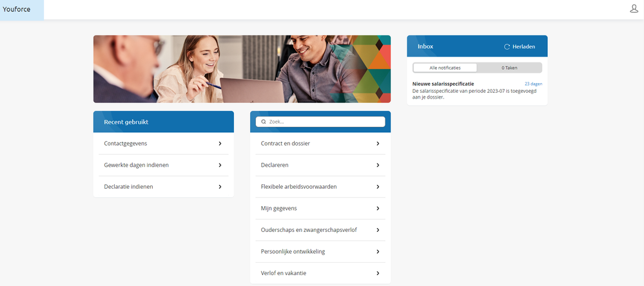Open Flexibele arbeidsvoorwaarden menu item
The width and height of the screenshot is (644, 286).
tap(320, 187)
